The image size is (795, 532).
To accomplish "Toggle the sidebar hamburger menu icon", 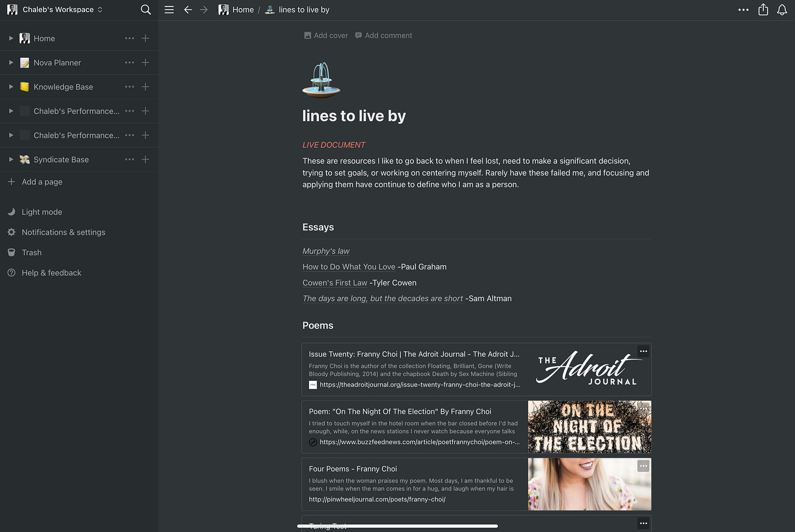I will point(169,10).
